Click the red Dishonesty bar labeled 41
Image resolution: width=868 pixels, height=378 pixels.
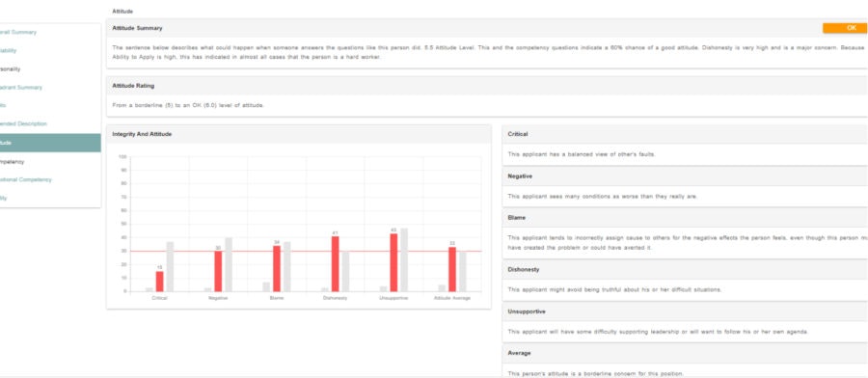(335, 264)
